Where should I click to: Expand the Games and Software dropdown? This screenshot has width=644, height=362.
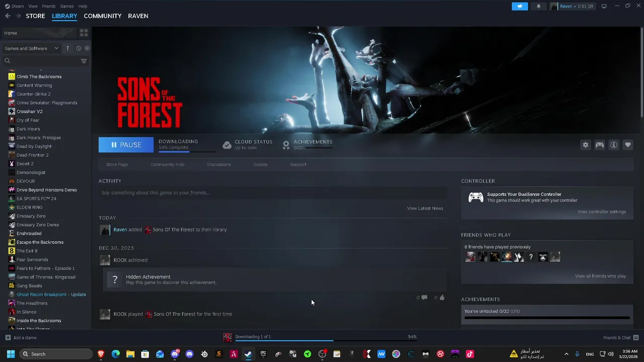click(x=32, y=48)
